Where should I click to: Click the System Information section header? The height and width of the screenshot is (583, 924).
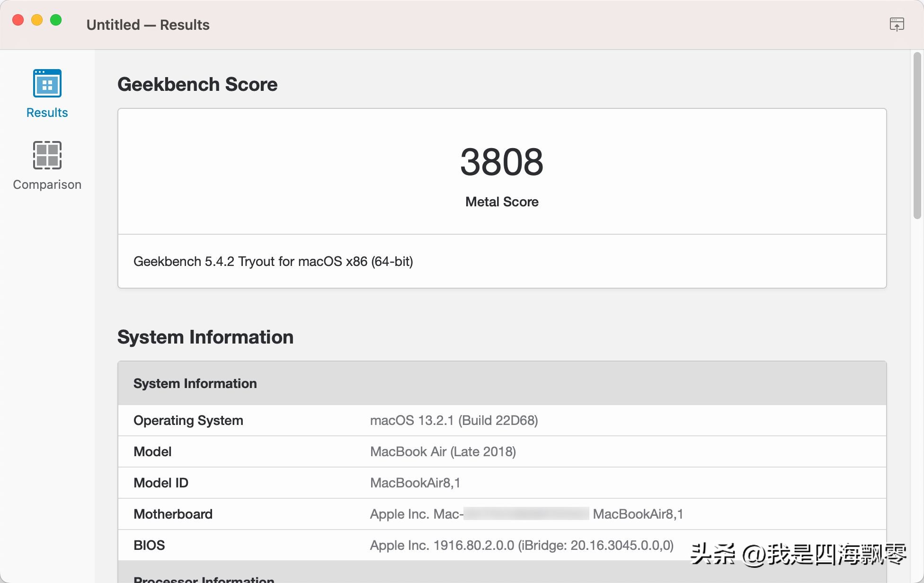tap(195, 383)
